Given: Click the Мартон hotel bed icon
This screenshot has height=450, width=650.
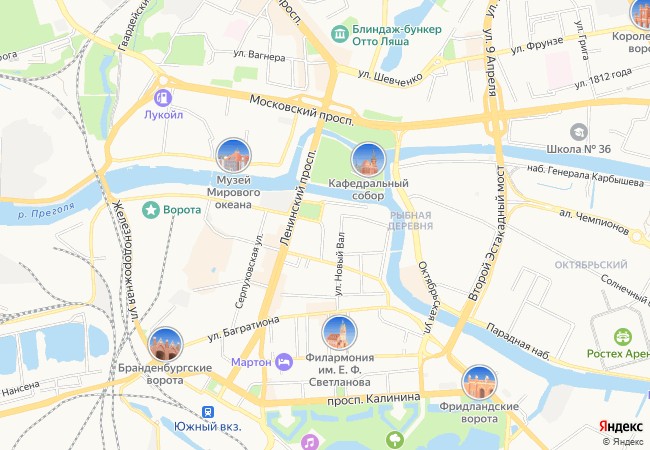Looking at the screenshot, I should [x=284, y=362].
